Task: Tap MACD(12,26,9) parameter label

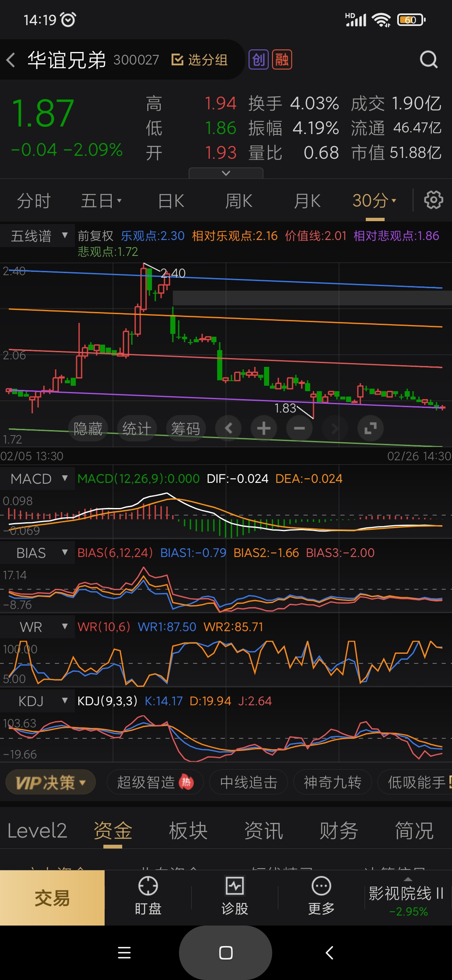Action: tap(139, 479)
